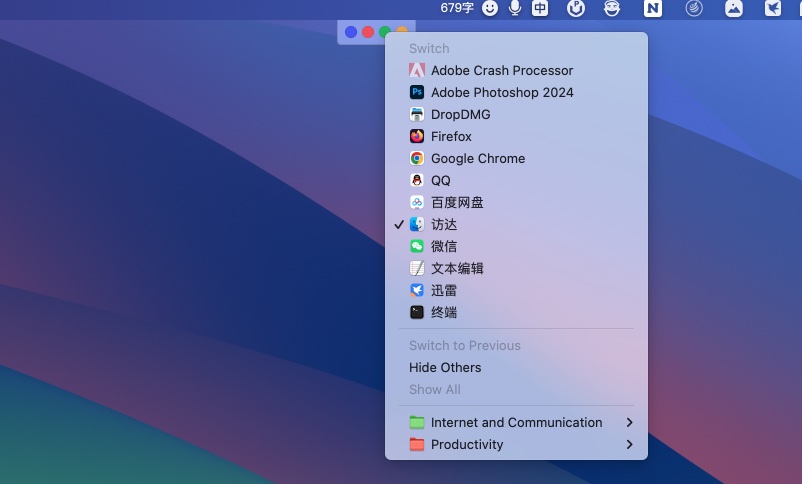
Task: Click the smiley face menu bar icon
Action: (490, 8)
